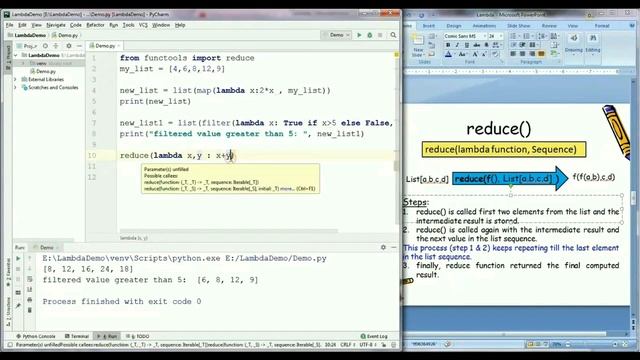Minimize the Run tool window
640x360 pixels.
click(x=393, y=247)
